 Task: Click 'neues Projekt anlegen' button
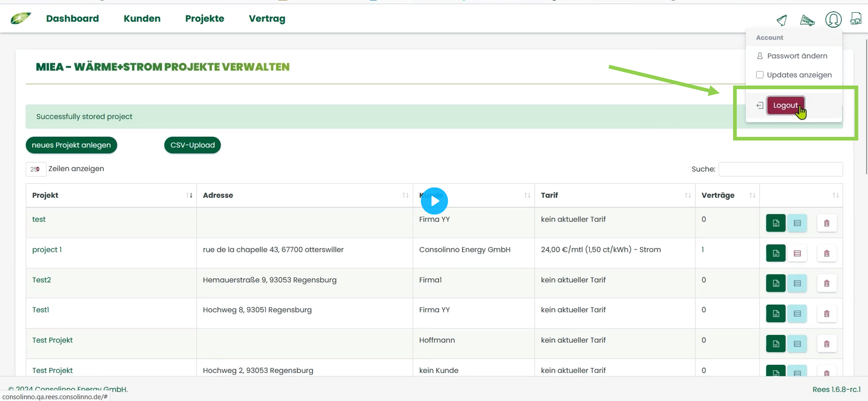pyautogui.click(x=71, y=145)
